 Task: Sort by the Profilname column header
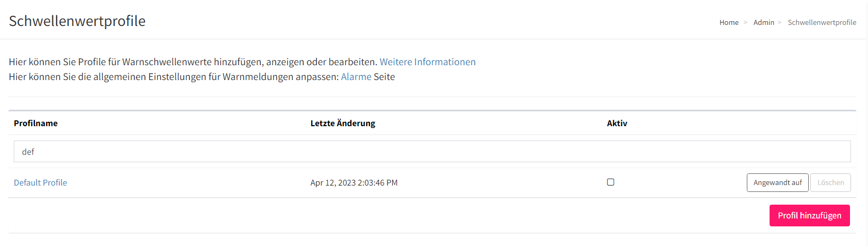click(35, 123)
